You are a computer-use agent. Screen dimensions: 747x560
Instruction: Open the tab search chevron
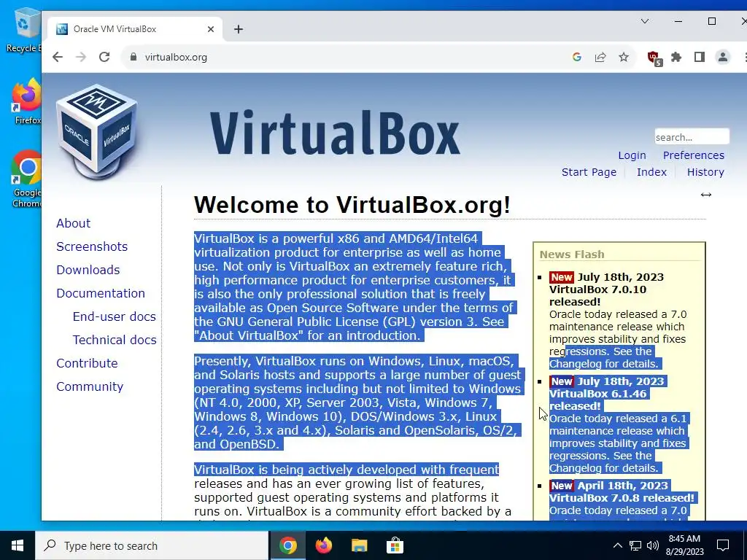(x=645, y=21)
